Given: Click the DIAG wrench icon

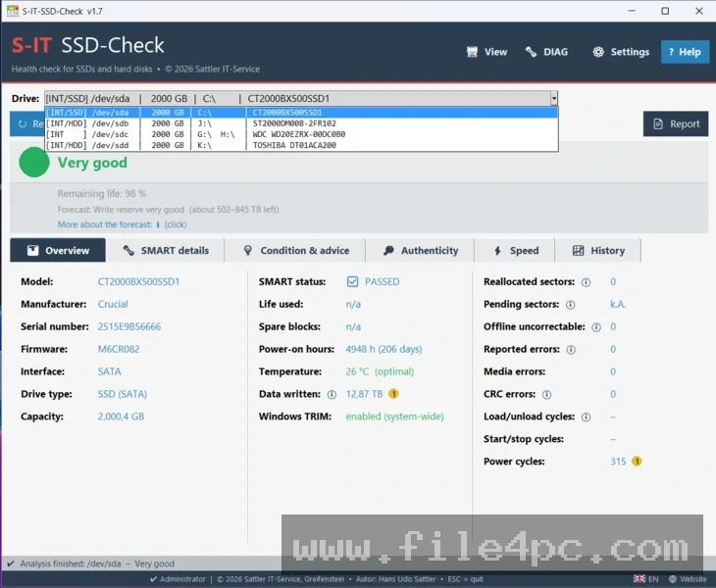Looking at the screenshot, I should point(531,52).
